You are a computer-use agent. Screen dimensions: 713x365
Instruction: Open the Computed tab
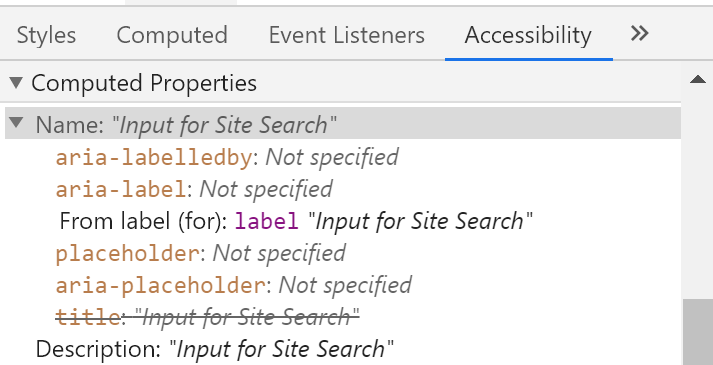pos(172,35)
